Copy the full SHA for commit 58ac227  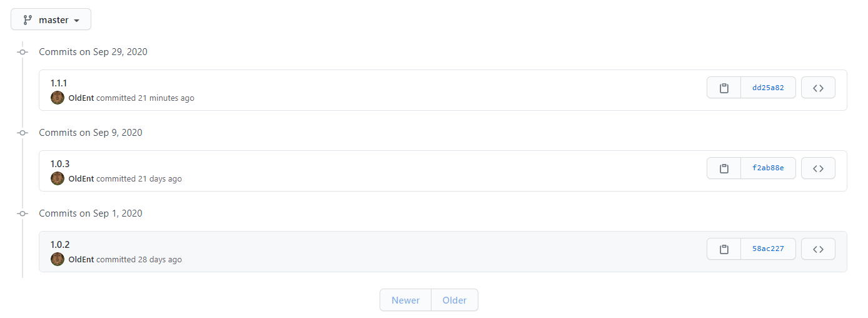pos(724,249)
